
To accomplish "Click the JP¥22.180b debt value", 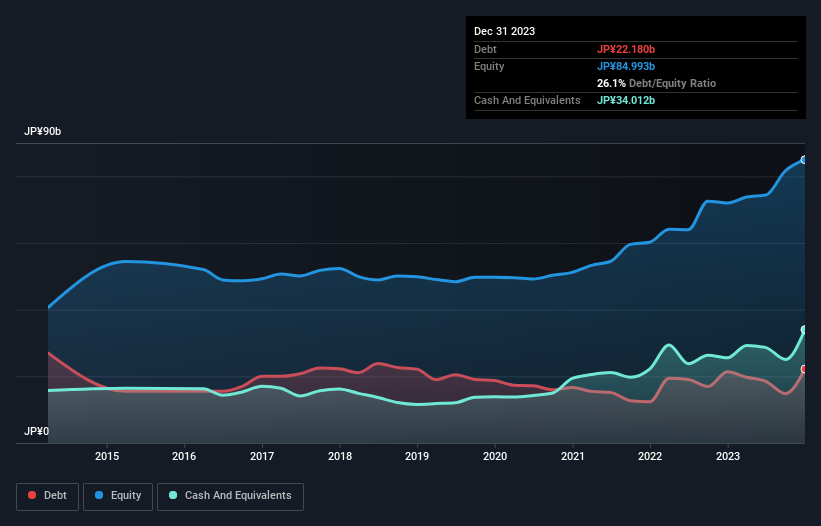I will [x=626, y=49].
